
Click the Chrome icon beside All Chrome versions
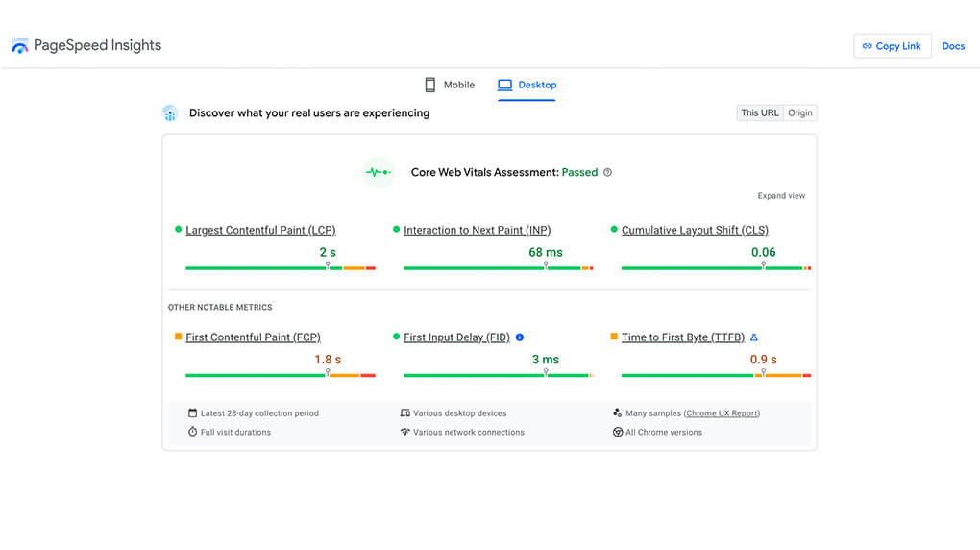(x=618, y=433)
